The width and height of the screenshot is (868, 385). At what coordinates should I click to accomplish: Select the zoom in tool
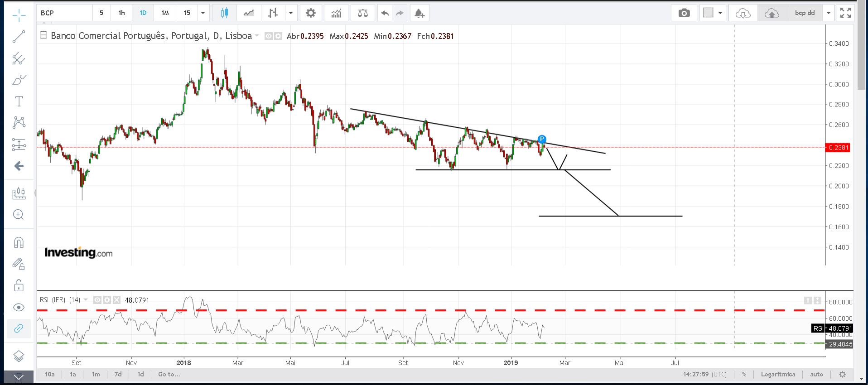click(19, 215)
